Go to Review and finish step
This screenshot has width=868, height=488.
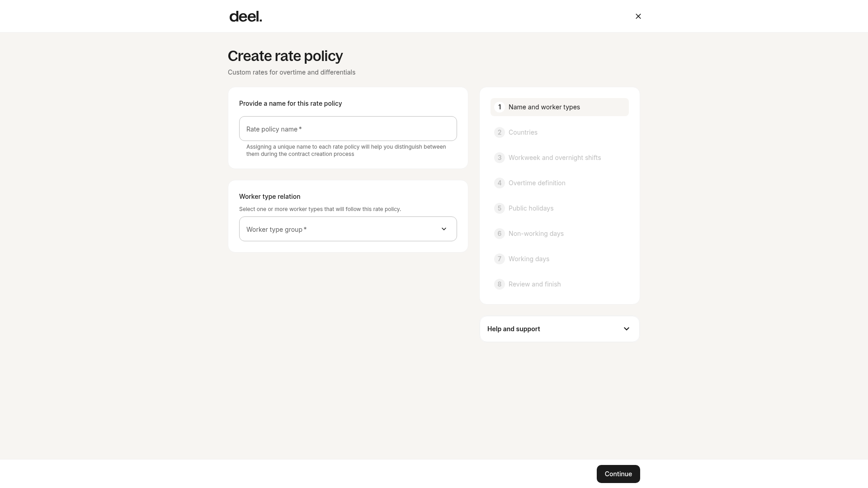coord(559,284)
